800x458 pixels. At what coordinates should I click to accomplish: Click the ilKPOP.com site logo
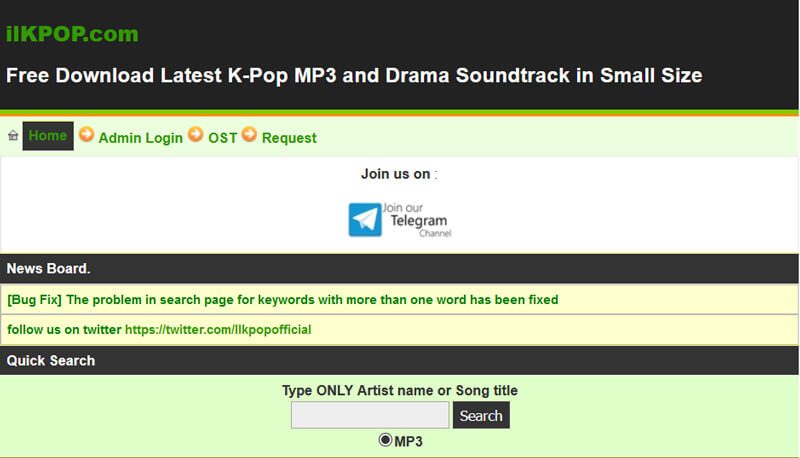[72, 34]
